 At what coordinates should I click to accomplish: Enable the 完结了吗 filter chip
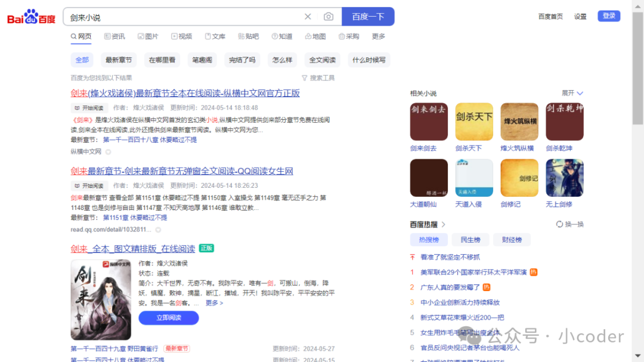242,60
